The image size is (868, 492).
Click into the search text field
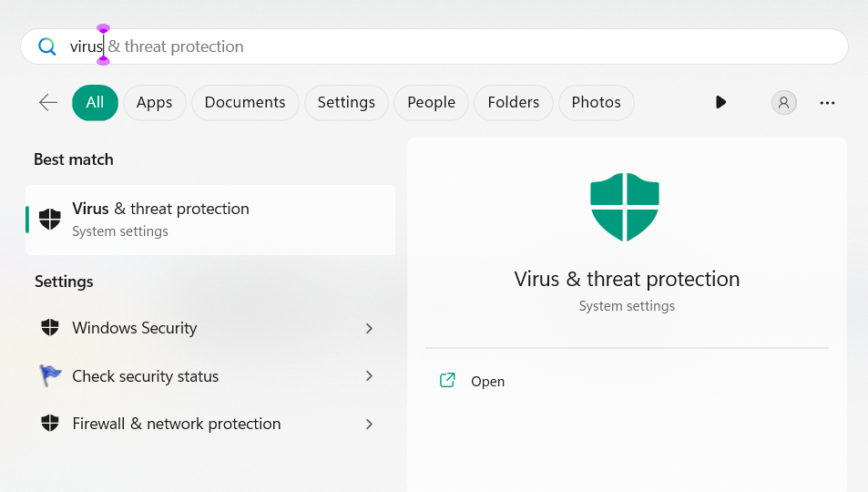click(x=455, y=46)
